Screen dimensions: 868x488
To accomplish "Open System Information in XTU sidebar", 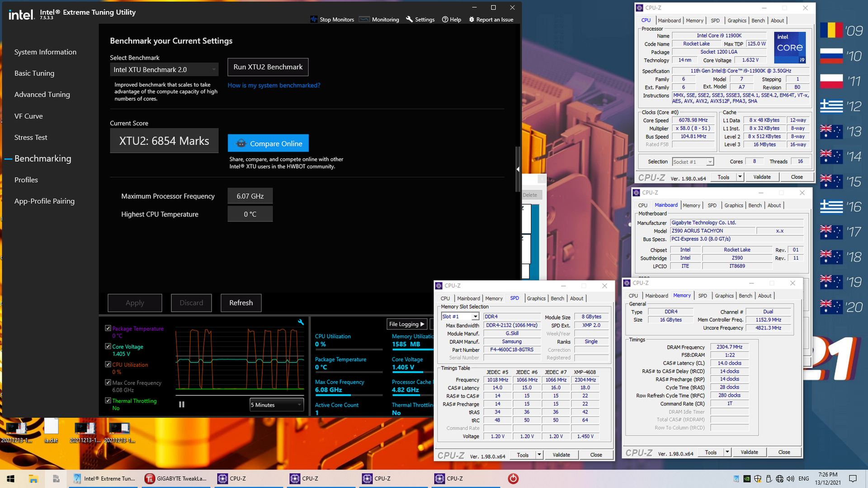I will (45, 52).
